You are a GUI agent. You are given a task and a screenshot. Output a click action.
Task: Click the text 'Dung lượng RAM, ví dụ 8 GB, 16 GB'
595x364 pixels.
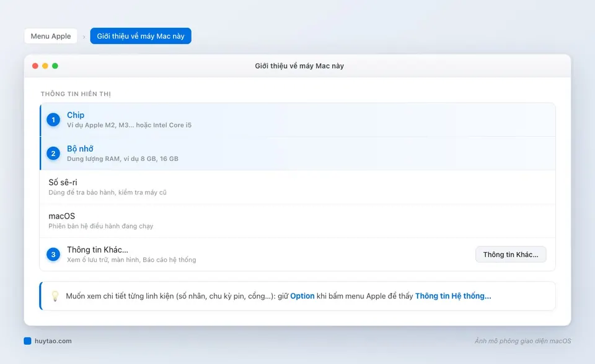coord(123,159)
